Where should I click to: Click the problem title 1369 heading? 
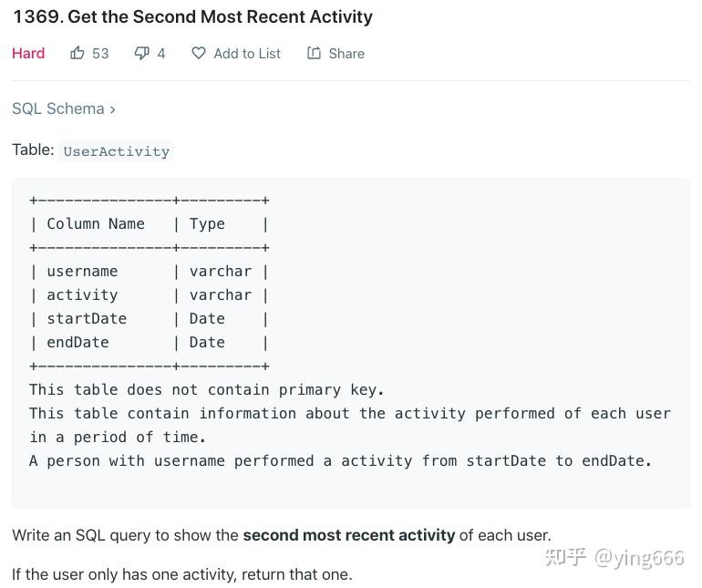point(192,16)
